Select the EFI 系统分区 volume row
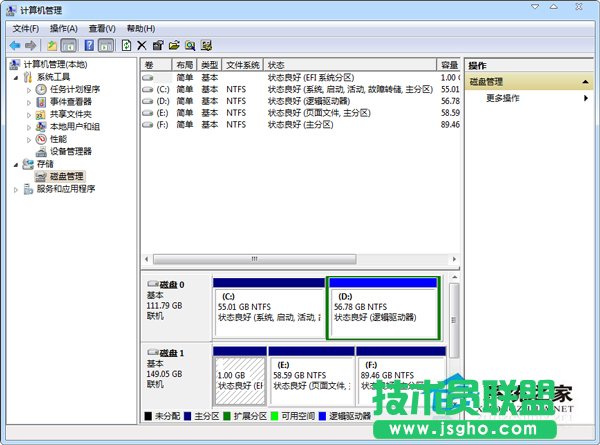This screenshot has height=445, width=600. (300, 78)
